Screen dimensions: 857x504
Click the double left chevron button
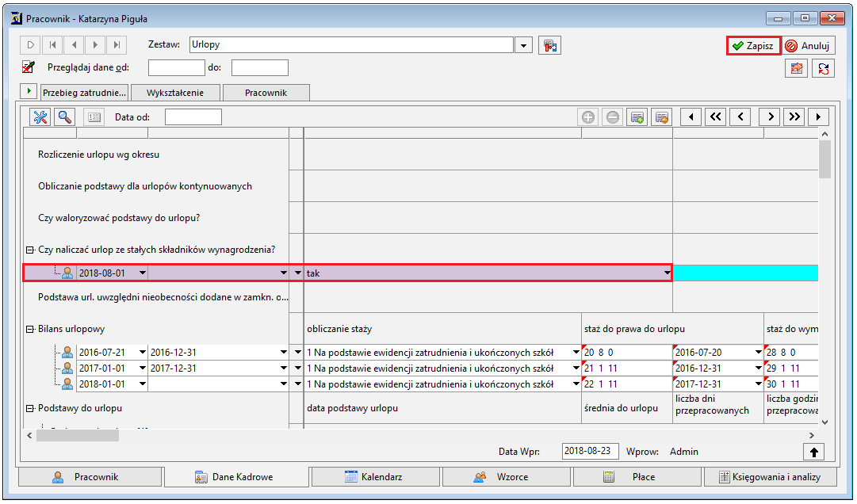click(x=715, y=116)
